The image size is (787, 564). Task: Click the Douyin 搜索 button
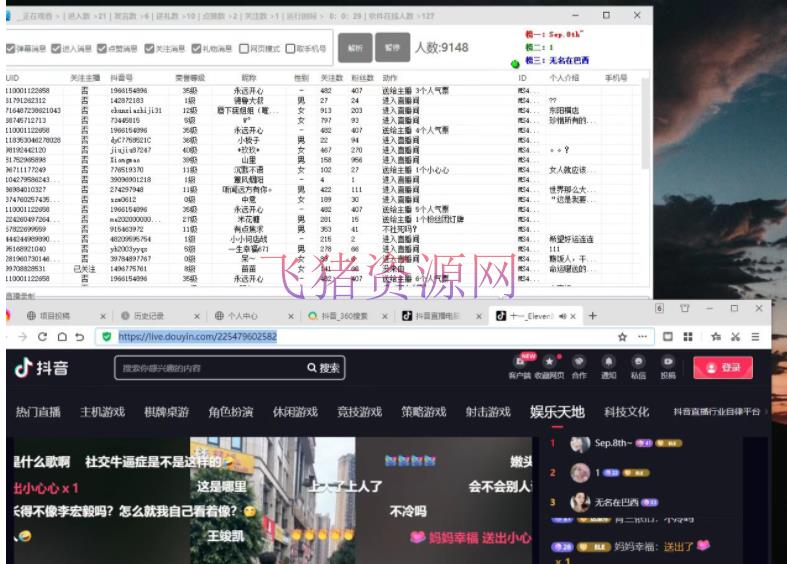(324, 368)
